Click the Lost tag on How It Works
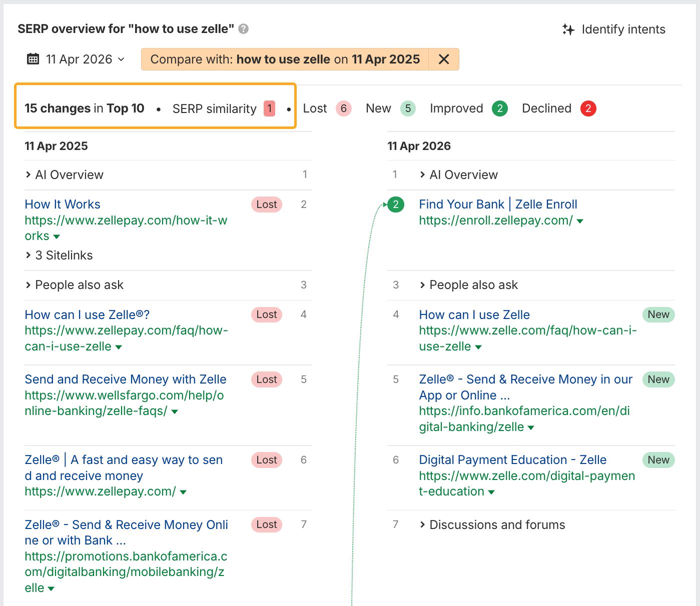This screenshot has width=700, height=606. pyautogui.click(x=267, y=204)
